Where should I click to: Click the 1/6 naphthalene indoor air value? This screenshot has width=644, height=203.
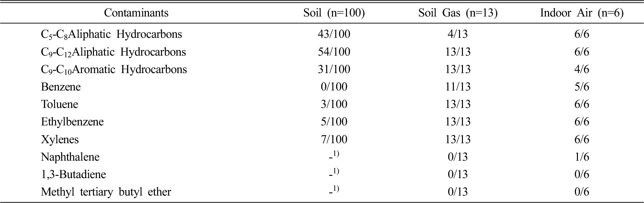click(582, 157)
